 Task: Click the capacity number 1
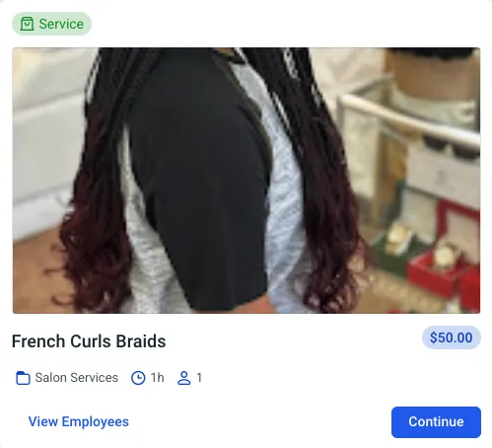coord(199,378)
